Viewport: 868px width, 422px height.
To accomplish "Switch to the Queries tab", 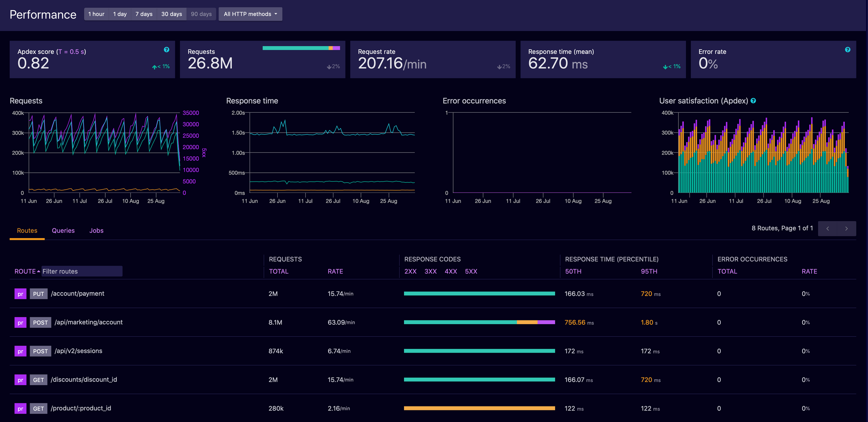I will 63,231.
